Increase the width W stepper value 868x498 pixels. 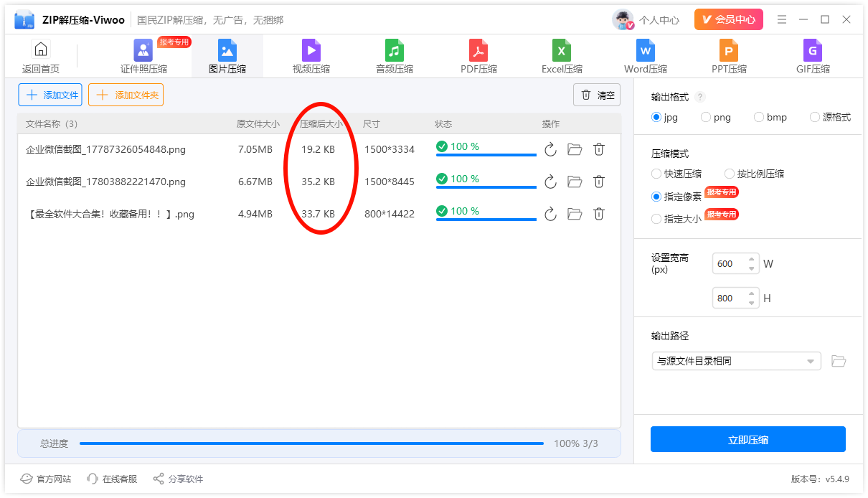click(x=752, y=259)
